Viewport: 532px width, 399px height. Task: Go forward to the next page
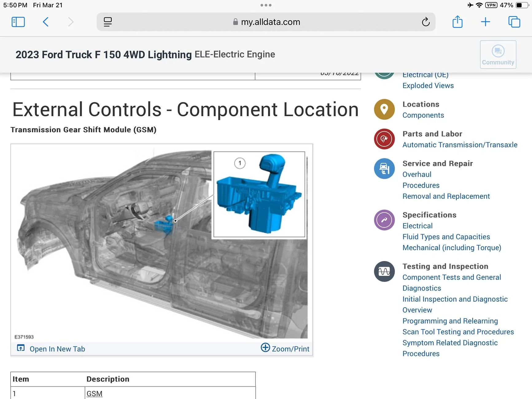pyautogui.click(x=71, y=22)
